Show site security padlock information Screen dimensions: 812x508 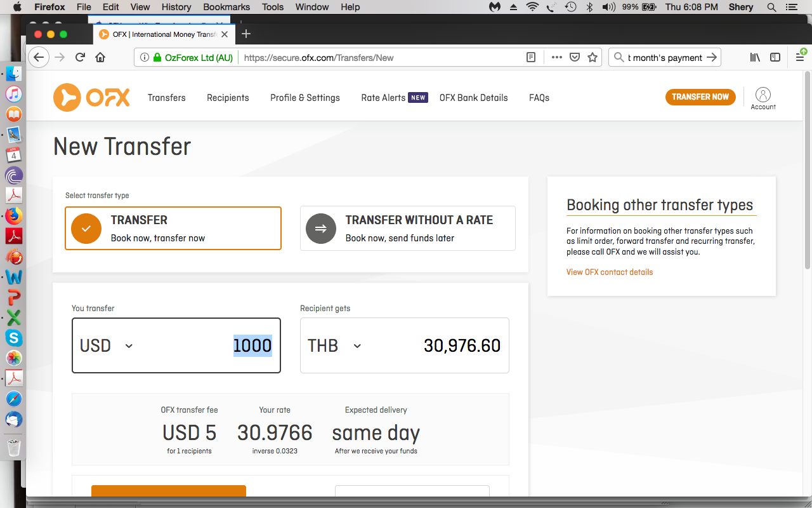coord(157,57)
